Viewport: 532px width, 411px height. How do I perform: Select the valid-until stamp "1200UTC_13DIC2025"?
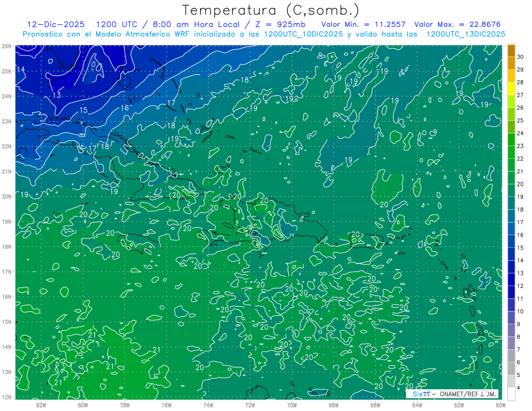(x=465, y=34)
